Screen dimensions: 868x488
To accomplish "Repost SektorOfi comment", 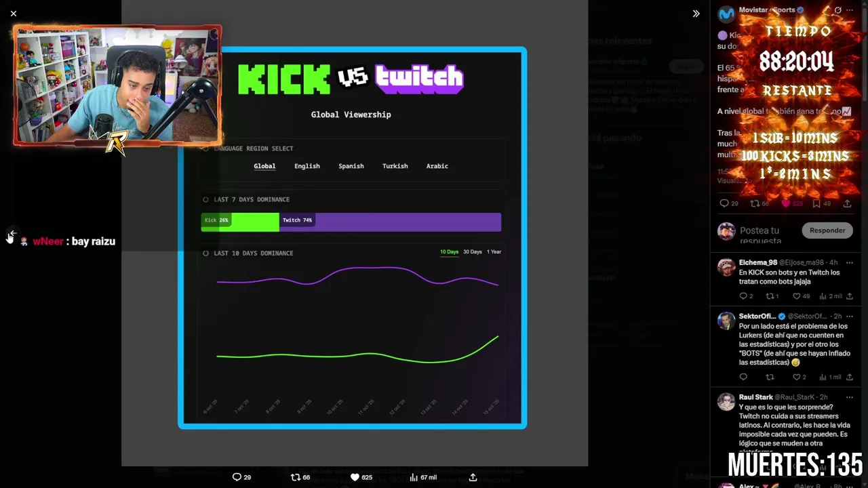I will (x=770, y=377).
